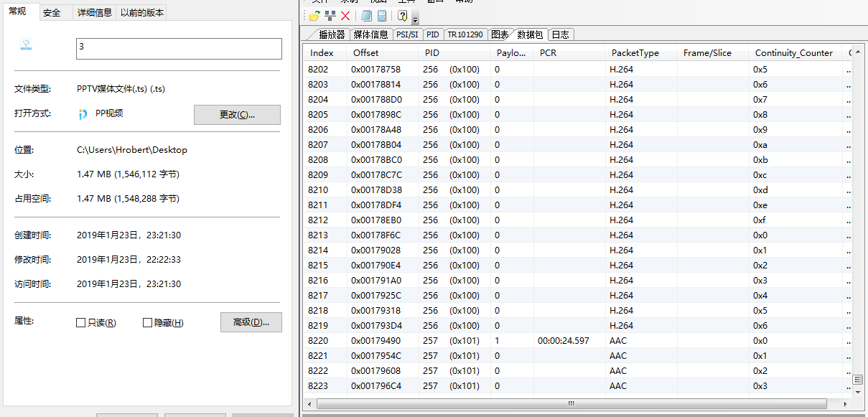The image size is (868, 417).
Task: Sort by the Frame/Slice column header
Action: 713,52
